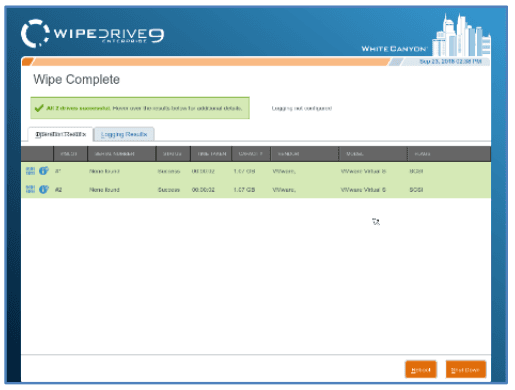Click the Vendor column header
Viewport: 515px width, 390px height.
(305, 154)
